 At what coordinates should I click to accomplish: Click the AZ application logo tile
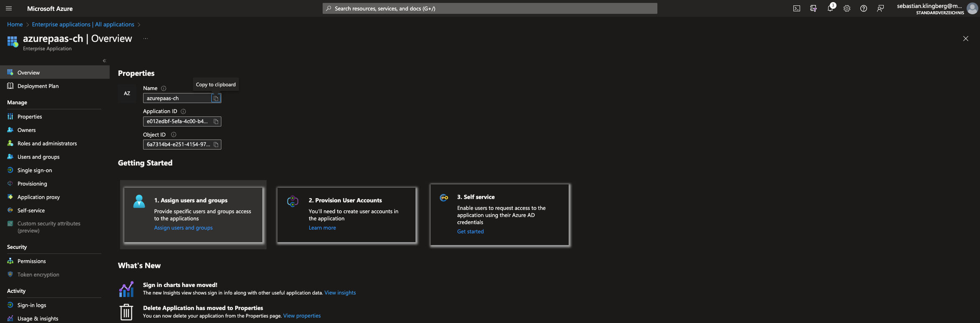coord(127,93)
